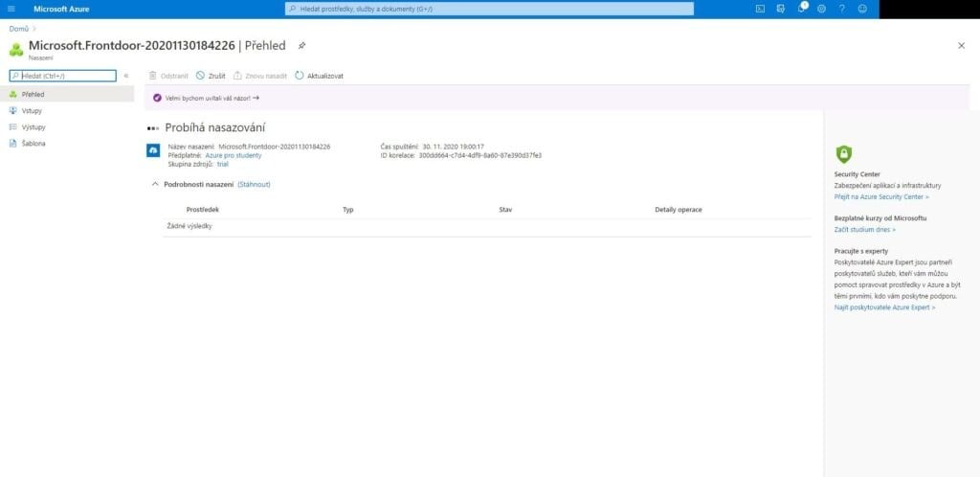Open the trial resource group link
980x477 pixels.
point(223,164)
